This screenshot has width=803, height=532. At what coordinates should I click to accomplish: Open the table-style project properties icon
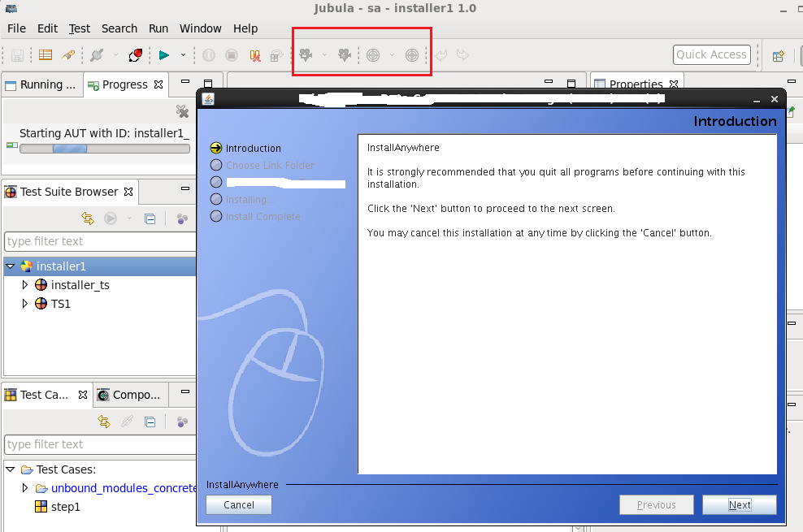coord(46,54)
